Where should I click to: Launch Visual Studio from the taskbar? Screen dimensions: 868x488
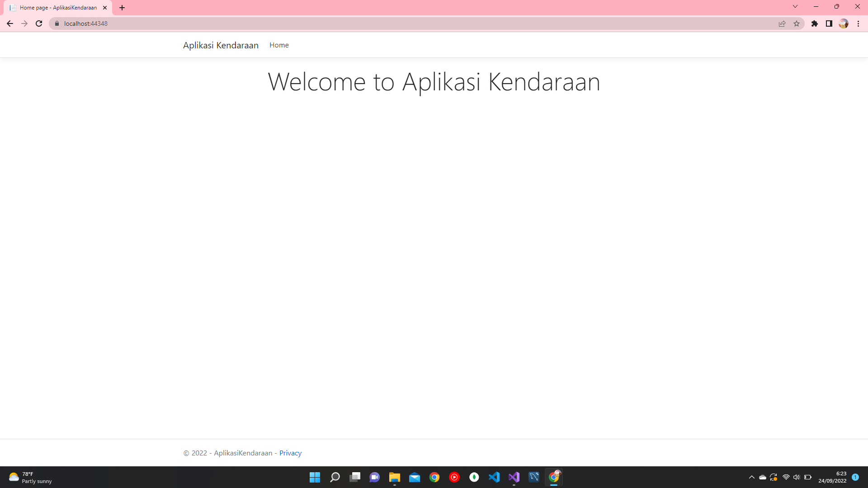pyautogui.click(x=514, y=477)
